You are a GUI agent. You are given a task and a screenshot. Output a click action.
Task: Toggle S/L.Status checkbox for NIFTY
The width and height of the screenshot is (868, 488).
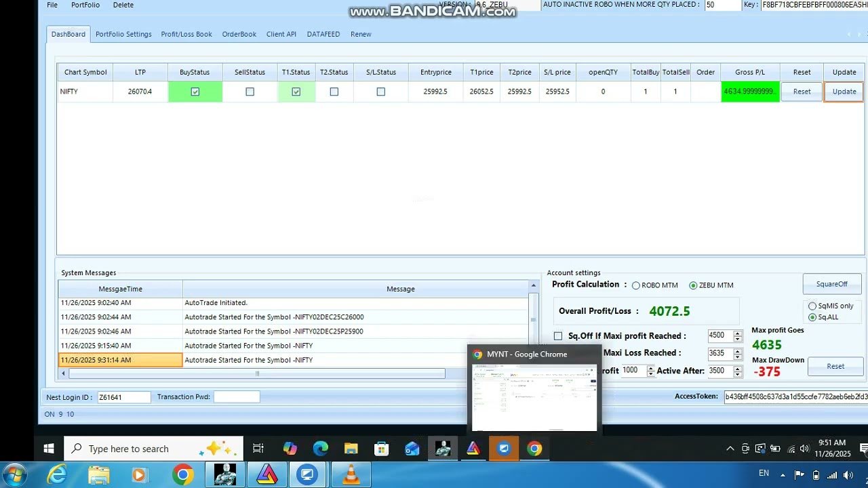coord(381,91)
